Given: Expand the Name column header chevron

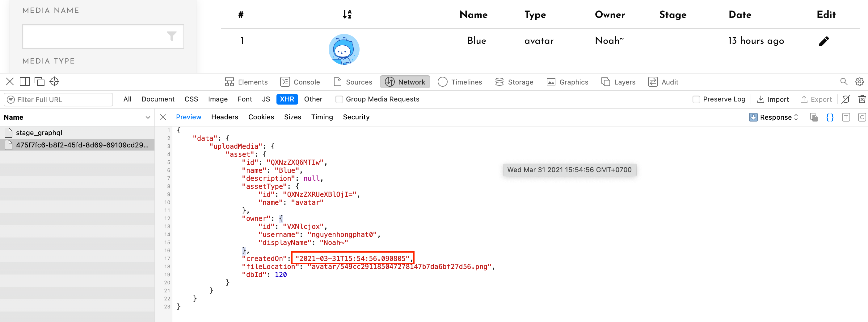Looking at the screenshot, I should pos(148,117).
